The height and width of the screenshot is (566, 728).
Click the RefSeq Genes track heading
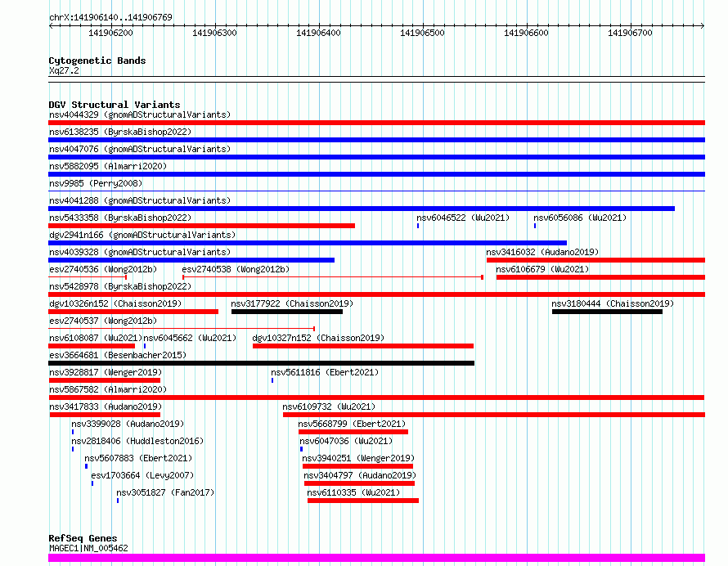pos(83,538)
